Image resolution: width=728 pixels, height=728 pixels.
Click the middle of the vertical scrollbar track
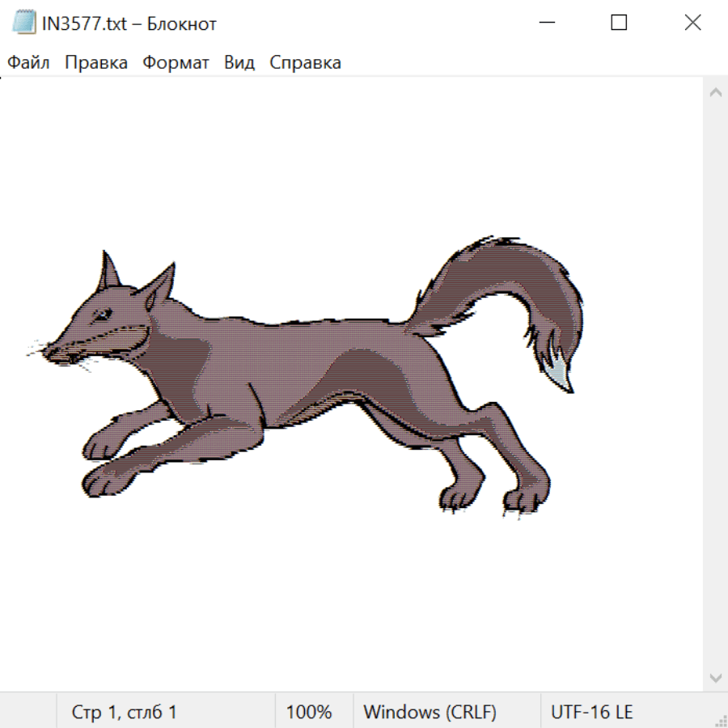715,384
